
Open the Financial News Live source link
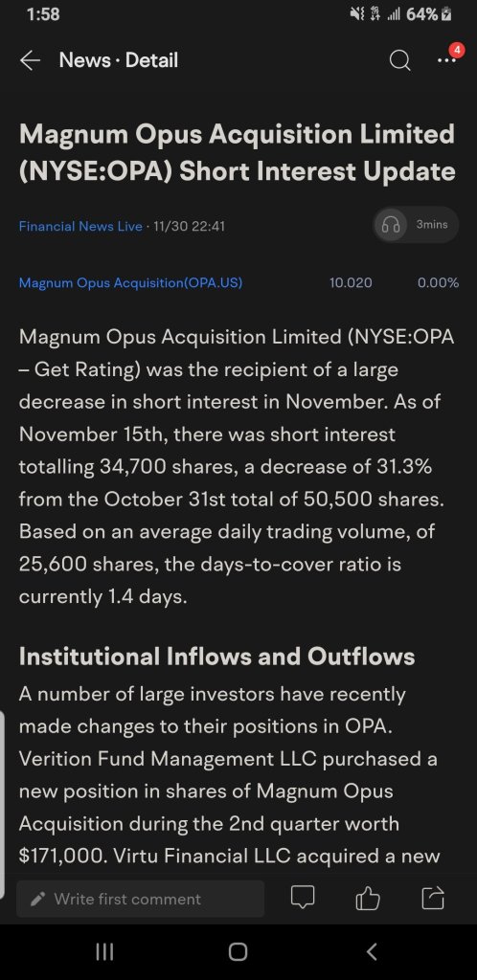click(80, 226)
